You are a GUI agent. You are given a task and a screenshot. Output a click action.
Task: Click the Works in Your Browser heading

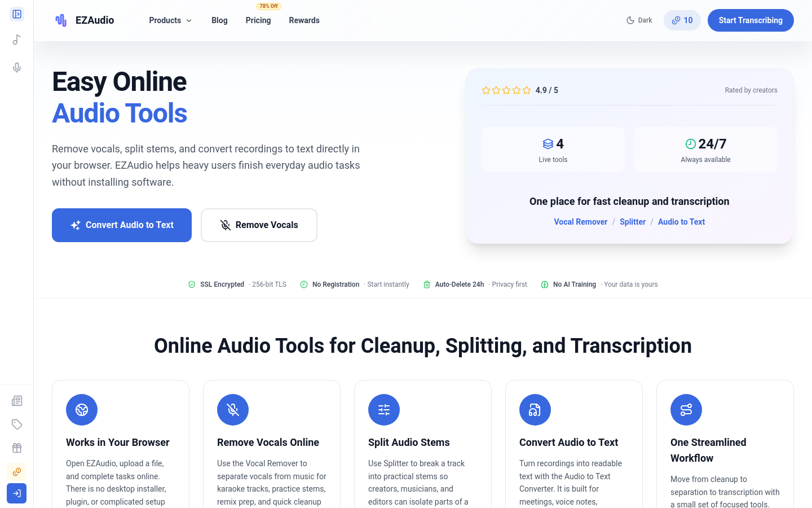coord(118,443)
